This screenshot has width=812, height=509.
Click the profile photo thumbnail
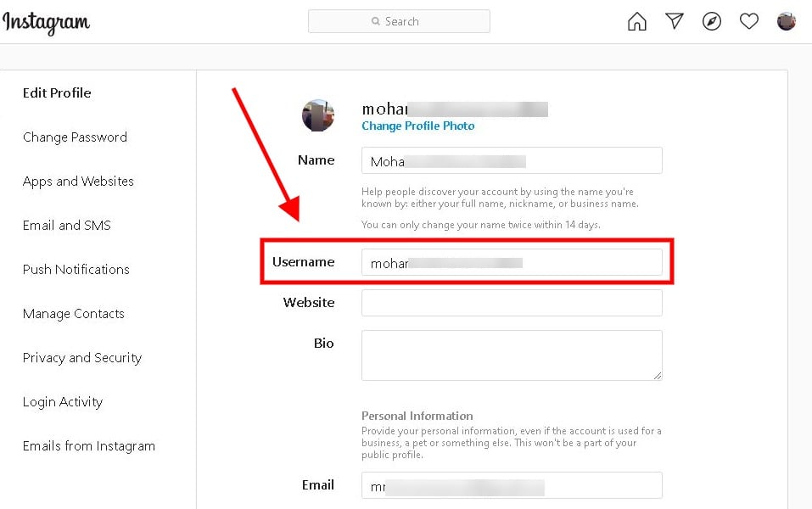click(x=318, y=115)
